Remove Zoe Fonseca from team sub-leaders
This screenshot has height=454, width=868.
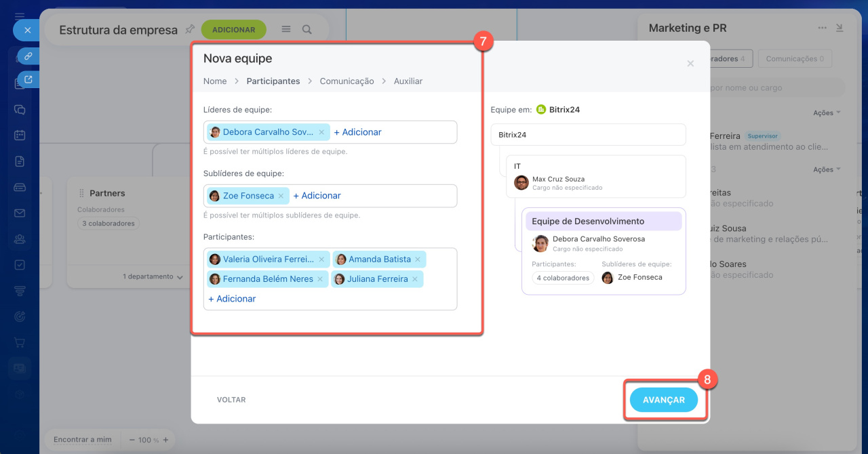(281, 196)
